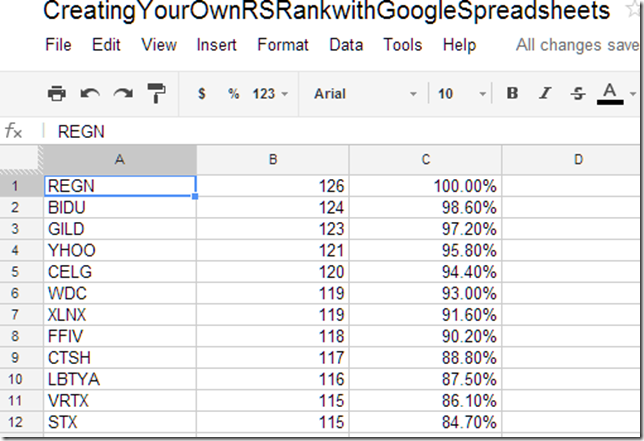This screenshot has width=644, height=441.
Task: Select column A header
Action: pyautogui.click(x=120, y=159)
